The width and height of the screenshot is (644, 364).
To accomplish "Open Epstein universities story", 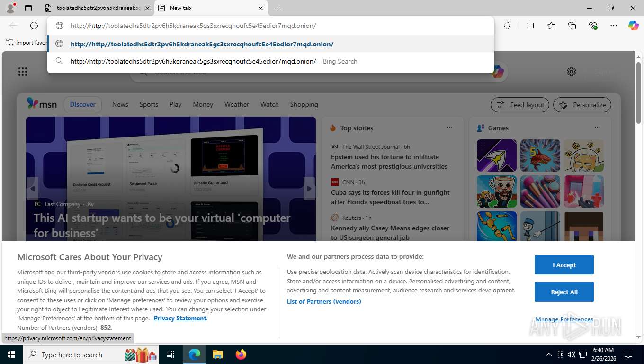I will pyautogui.click(x=389, y=162).
